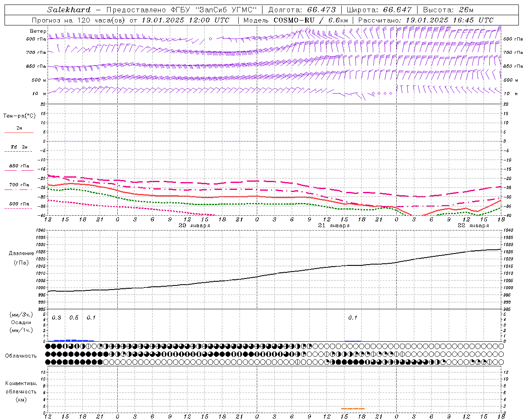Select the 'Долгота: 66.473' longitude value
Screen dimensions: 525x420
[x=302, y=10]
